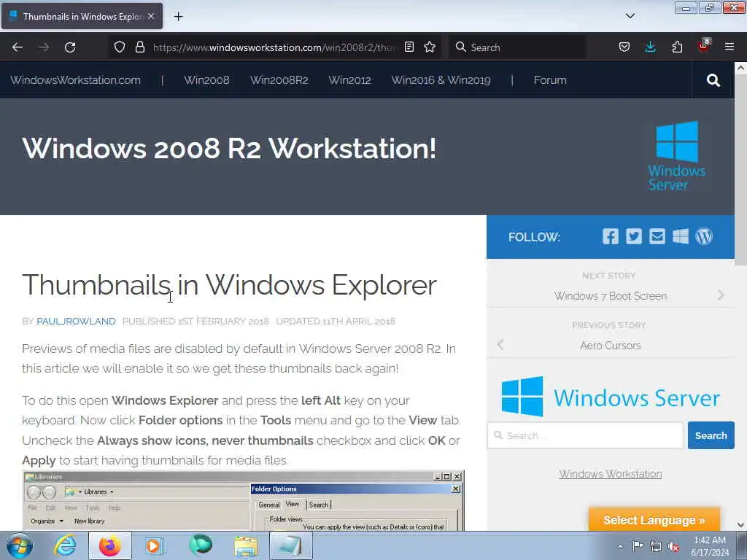Show downloads with the download arrow icon
747x560 pixels.
[650, 47]
